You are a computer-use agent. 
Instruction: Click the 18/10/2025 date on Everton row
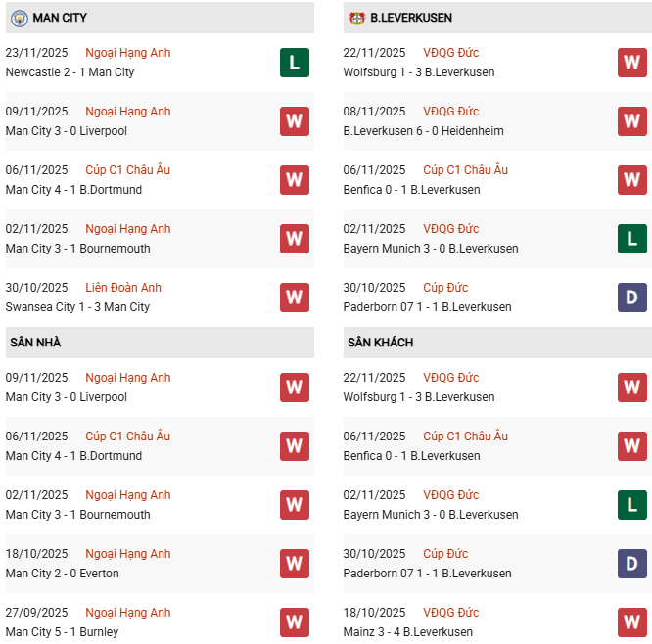pyautogui.click(x=36, y=554)
